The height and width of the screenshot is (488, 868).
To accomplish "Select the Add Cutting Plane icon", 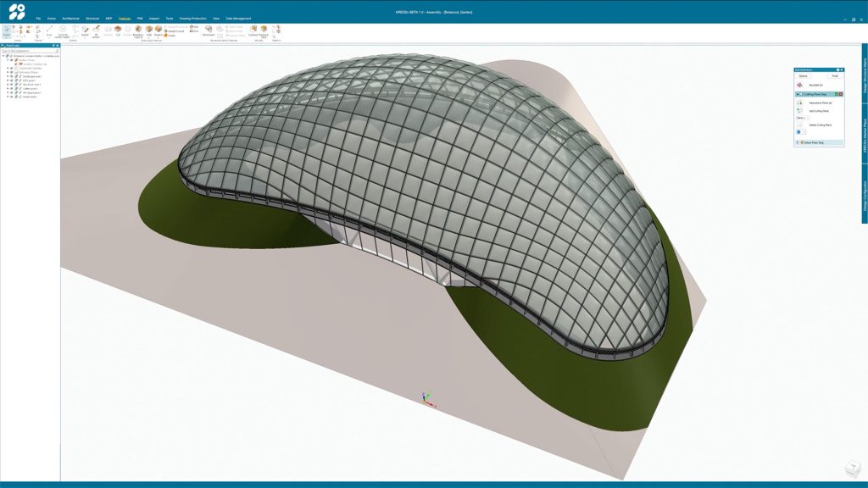I will [x=799, y=110].
